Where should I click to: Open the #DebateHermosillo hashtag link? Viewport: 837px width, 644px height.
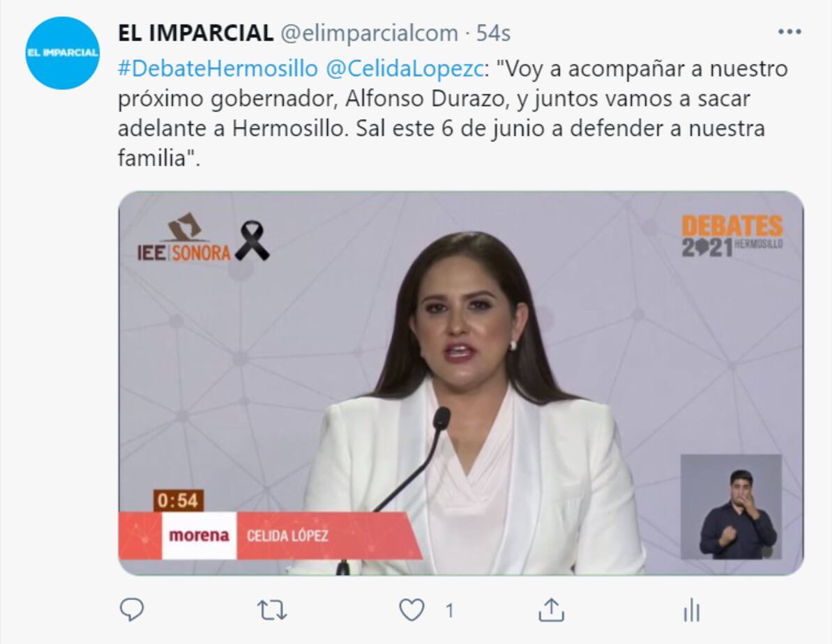click(x=218, y=69)
